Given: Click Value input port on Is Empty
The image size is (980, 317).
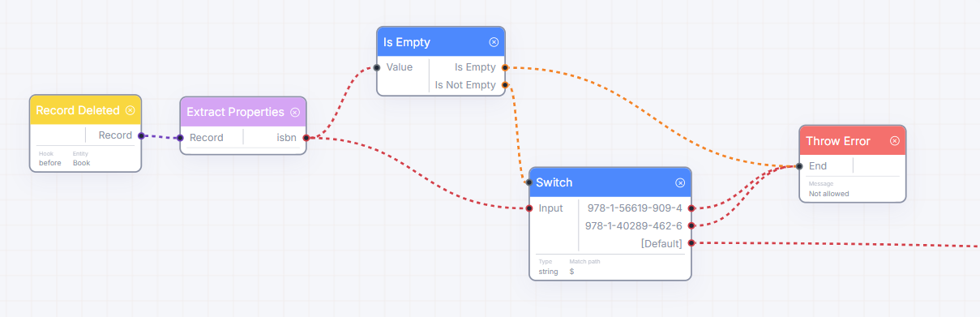Looking at the screenshot, I should point(377,68).
